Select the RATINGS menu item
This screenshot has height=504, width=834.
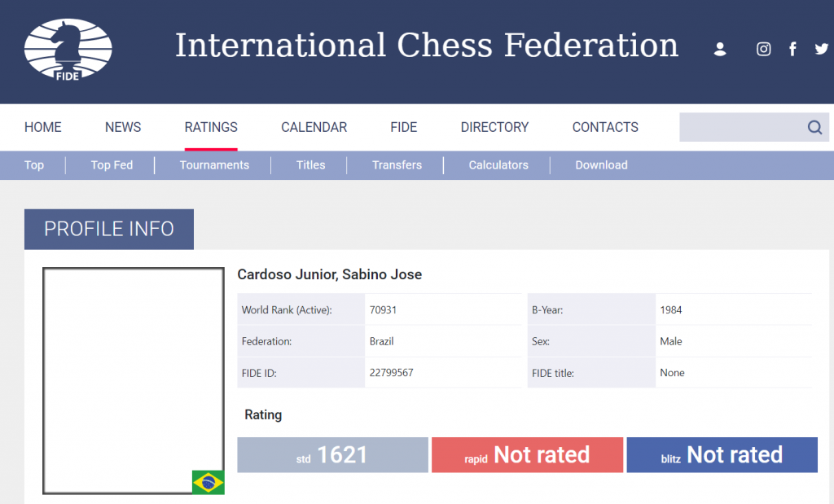(x=211, y=127)
